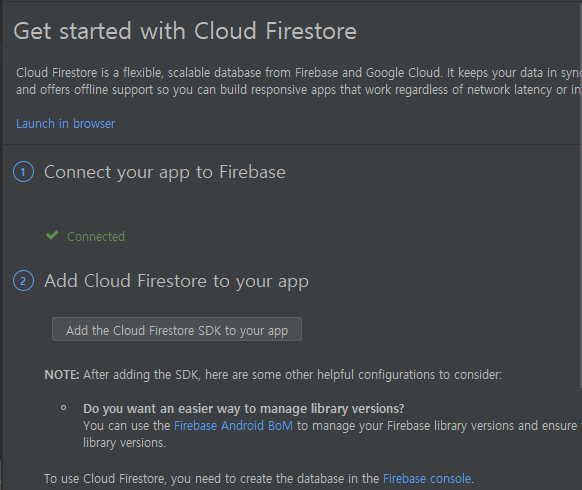Select the Add Cloud Firestore to your app heading
Viewport: 582px width, 490px height.
coord(176,281)
